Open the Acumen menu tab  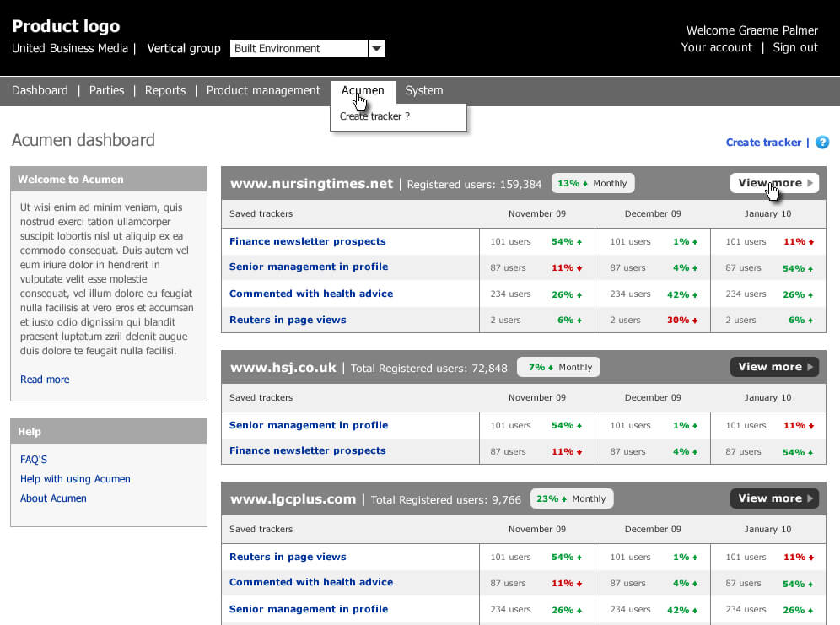[363, 91]
